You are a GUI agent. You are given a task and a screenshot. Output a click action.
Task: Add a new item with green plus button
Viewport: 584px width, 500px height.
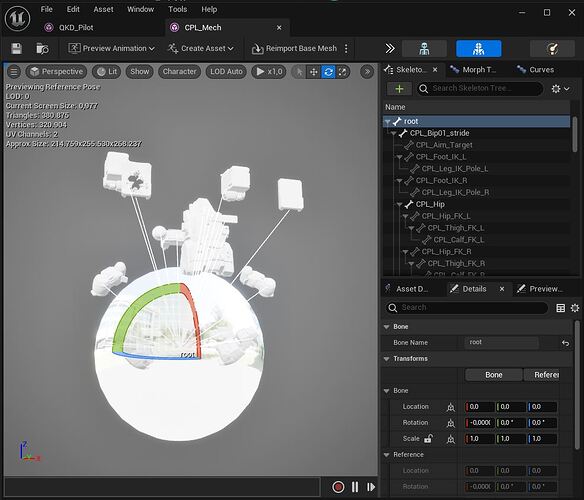point(399,89)
